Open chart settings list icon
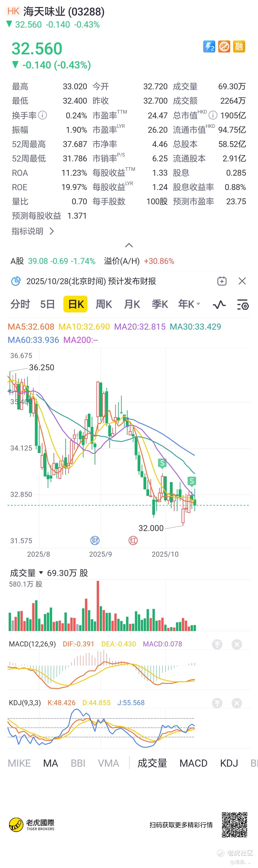The image size is (258, 868). coord(243,305)
